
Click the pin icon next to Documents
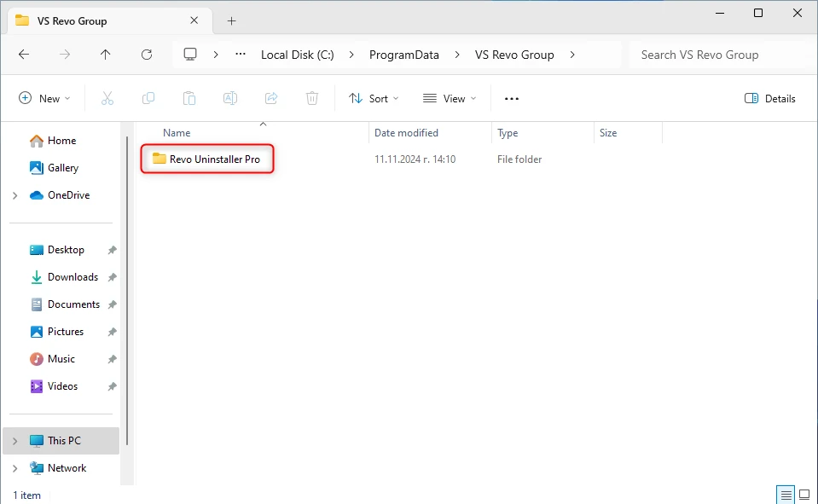(112, 304)
